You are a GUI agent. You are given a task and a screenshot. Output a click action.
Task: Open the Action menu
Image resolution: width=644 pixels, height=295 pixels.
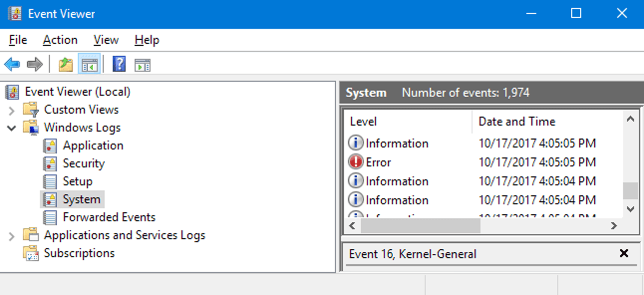pyautogui.click(x=60, y=39)
